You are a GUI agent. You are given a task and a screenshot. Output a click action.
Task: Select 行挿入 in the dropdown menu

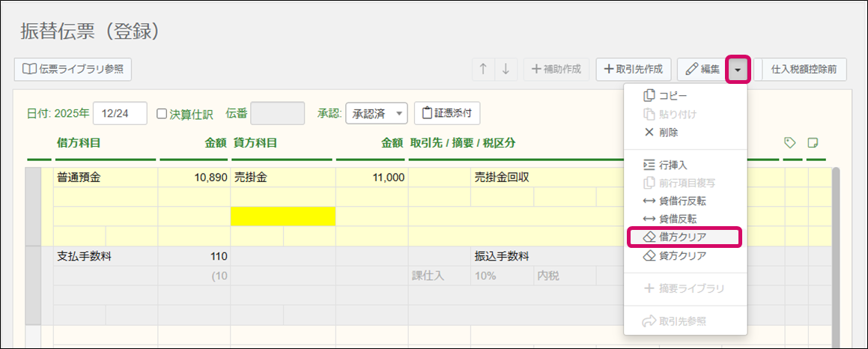pyautogui.click(x=673, y=165)
